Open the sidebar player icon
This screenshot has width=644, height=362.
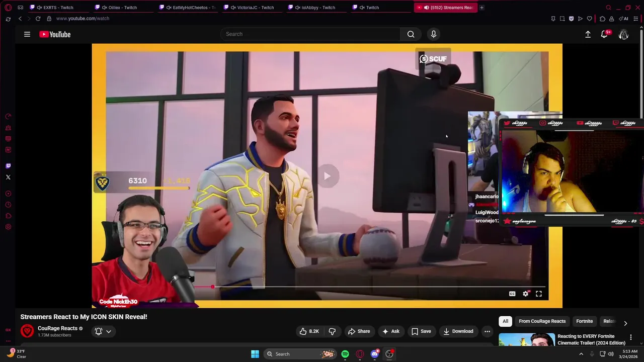pos(8,194)
